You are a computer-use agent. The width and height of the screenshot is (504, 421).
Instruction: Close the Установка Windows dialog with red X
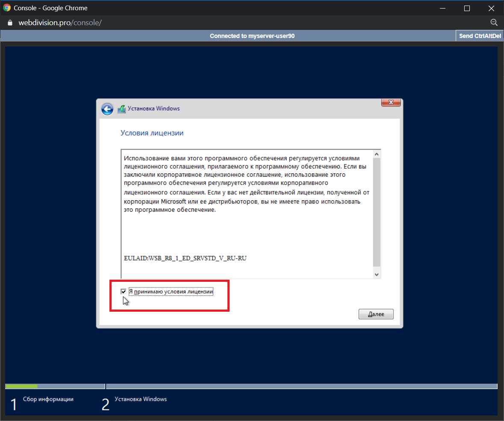[x=391, y=102]
